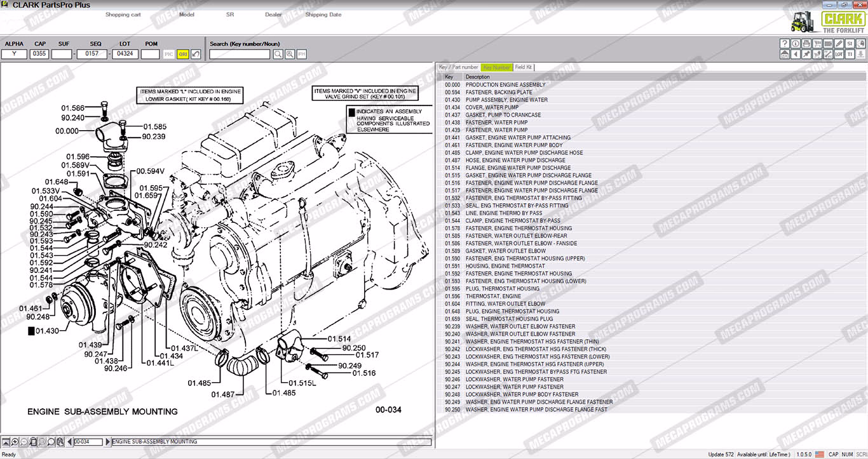Click the page view icon at bottom
The image size is (868, 459).
point(33,442)
